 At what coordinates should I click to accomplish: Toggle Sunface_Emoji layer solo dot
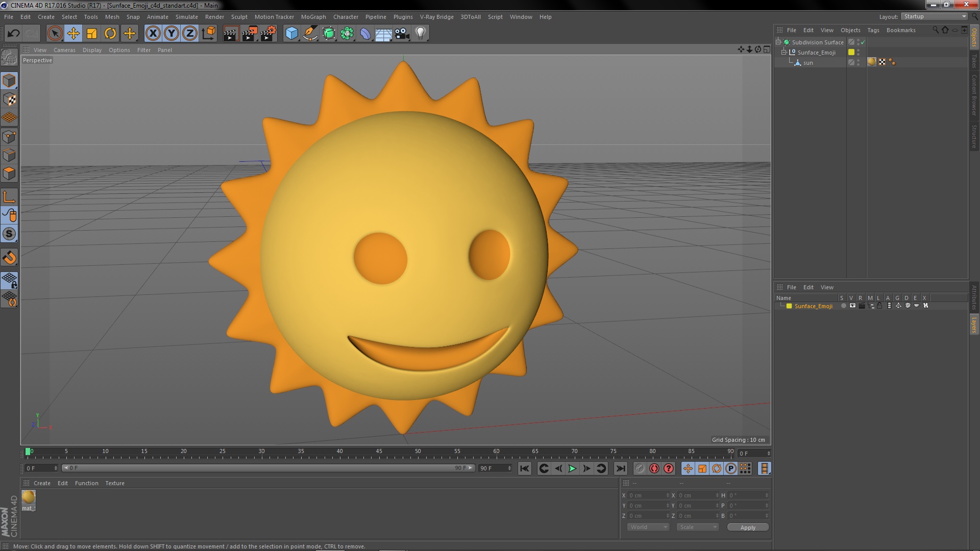[844, 306]
